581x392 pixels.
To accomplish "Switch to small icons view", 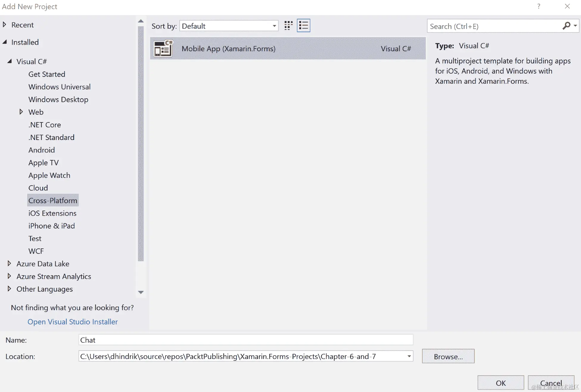I will [x=288, y=26].
